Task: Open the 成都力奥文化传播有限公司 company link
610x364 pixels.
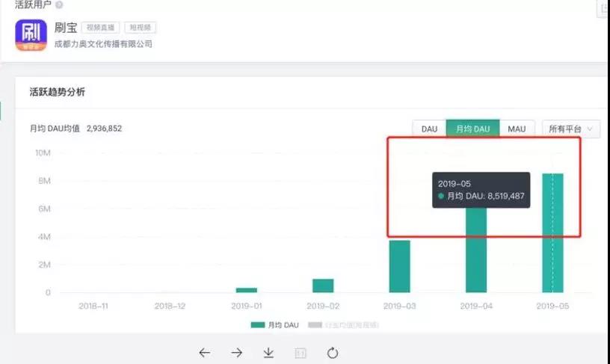Action: [x=103, y=44]
